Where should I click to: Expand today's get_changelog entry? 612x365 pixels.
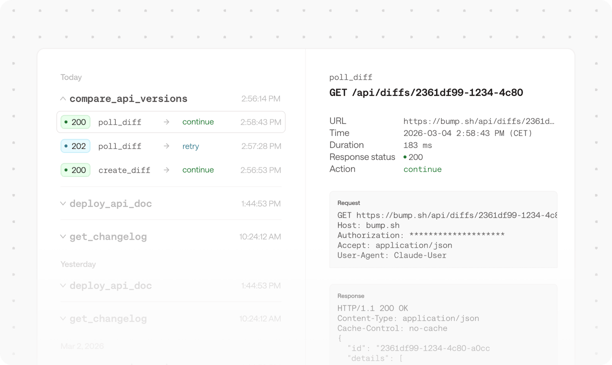(x=63, y=237)
